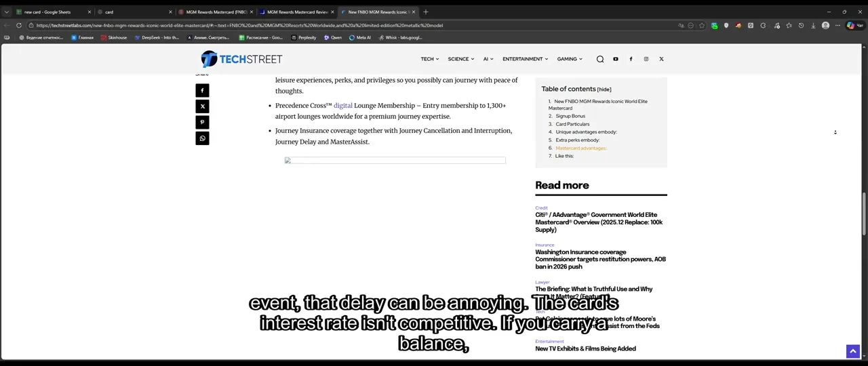Viewport: 868px width, 366px height.
Task: Open 'New TV Exhibits & Films Being Added' article
Action: (585, 348)
